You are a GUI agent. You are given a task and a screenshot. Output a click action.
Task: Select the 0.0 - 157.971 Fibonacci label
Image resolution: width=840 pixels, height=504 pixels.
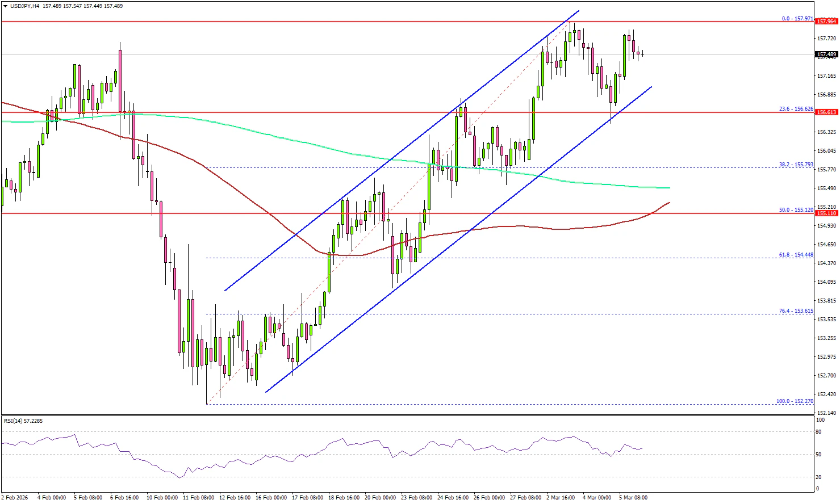[x=797, y=19]
